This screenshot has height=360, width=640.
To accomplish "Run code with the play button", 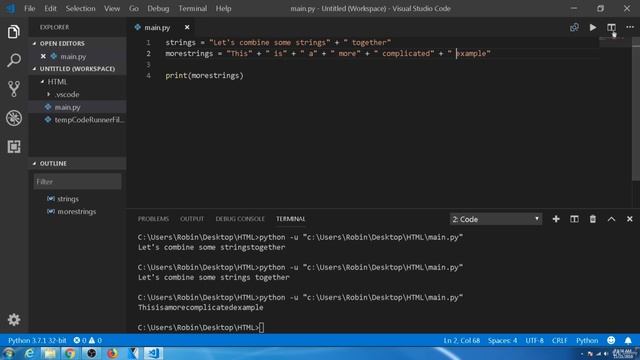I will pyautogui.click(x=593, y=27).
